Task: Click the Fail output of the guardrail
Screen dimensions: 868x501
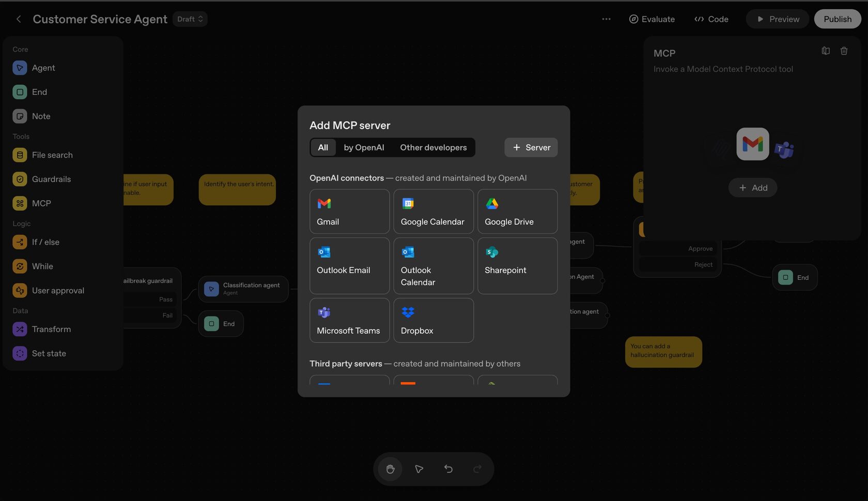Action: click(x=167, y=316)
